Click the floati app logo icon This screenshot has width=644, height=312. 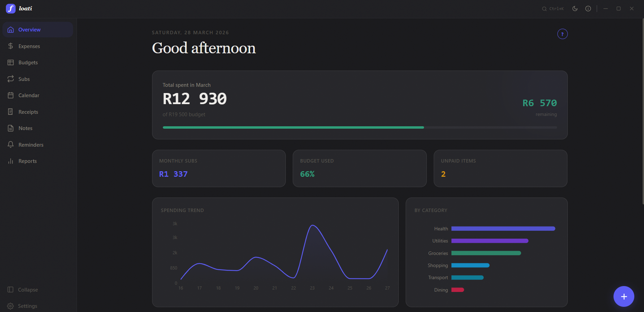point(11,9)
